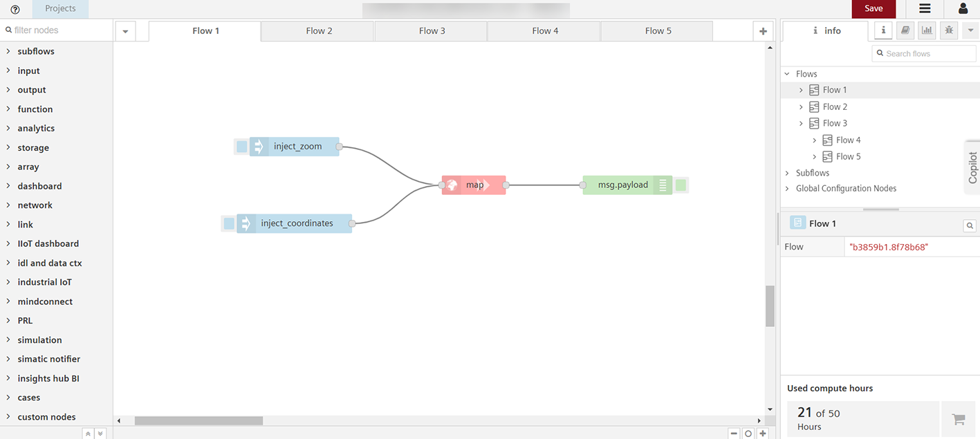Zoom out the canvas with minus

click(734, 433)
